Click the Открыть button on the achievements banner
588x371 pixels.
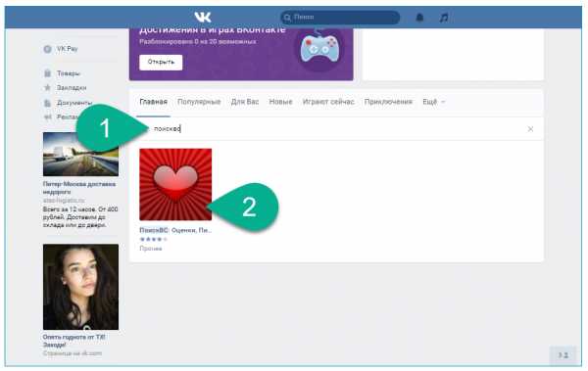click(x=161, y=63)
